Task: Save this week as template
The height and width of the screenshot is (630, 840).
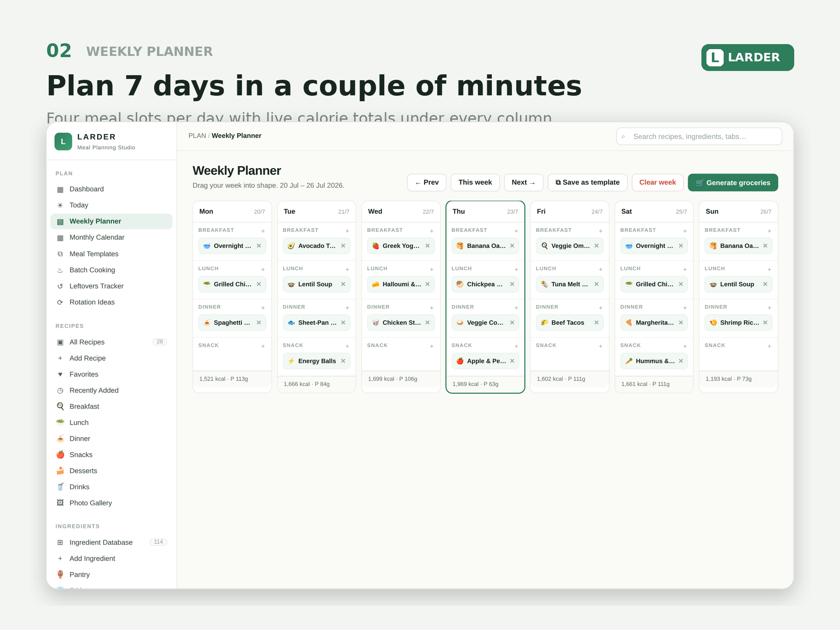Action: point(587,183)
